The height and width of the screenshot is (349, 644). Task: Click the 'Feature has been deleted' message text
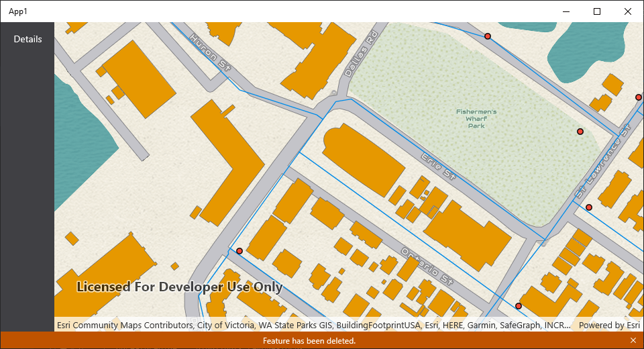(x=309, y=341)
